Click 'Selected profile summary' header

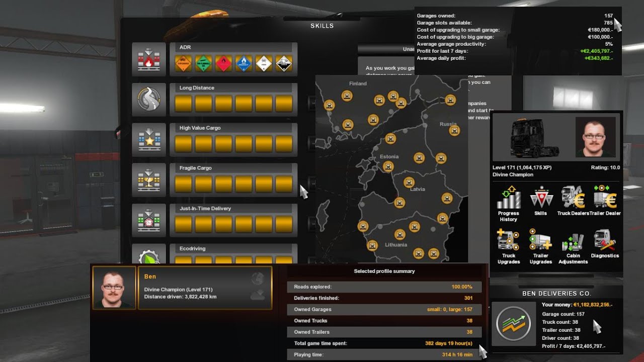coord(384,271)
